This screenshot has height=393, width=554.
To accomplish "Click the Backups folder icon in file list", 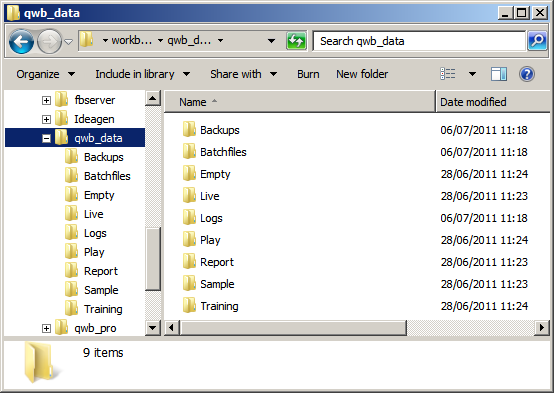I will [x=189, y=129].
